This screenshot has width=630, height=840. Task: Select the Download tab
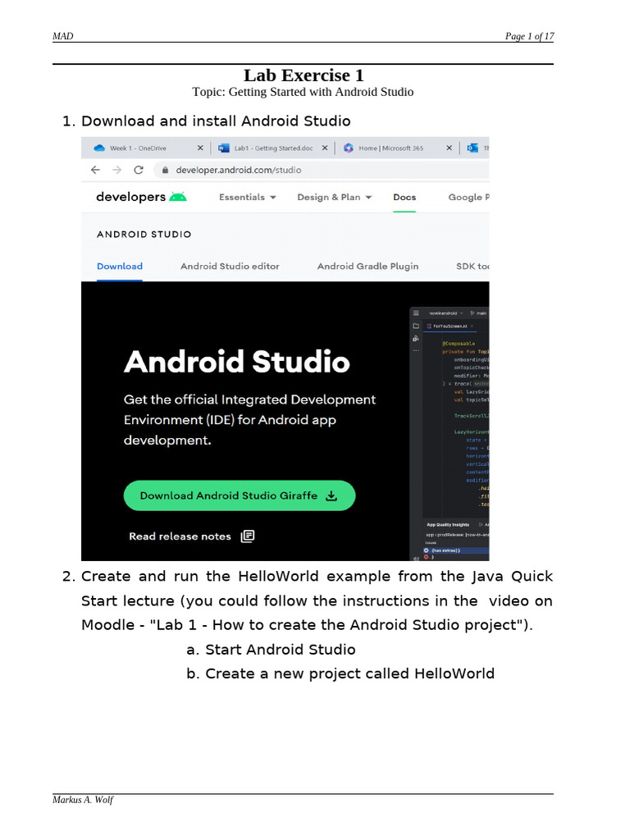[x=120, y=267]
